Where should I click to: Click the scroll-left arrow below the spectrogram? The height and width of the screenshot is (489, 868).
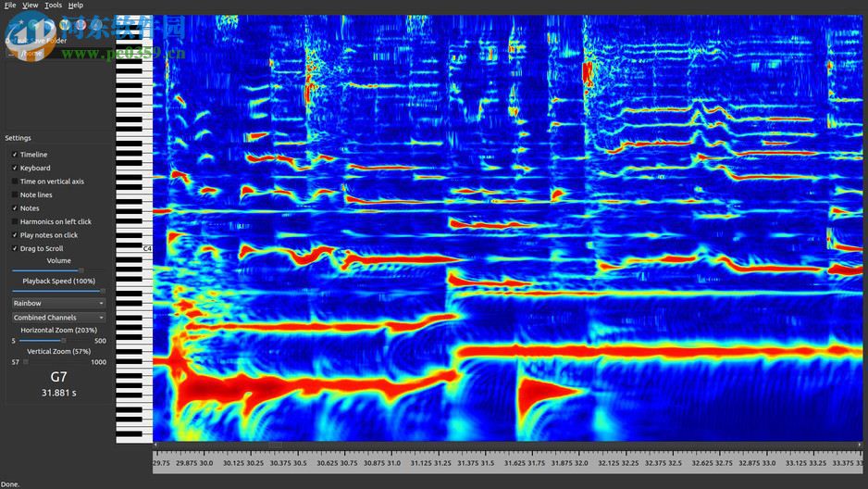click(155, 445)
